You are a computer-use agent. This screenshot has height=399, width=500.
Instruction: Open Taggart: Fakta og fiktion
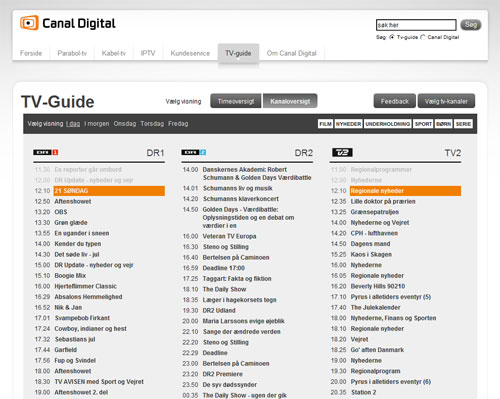pos(237,279)
